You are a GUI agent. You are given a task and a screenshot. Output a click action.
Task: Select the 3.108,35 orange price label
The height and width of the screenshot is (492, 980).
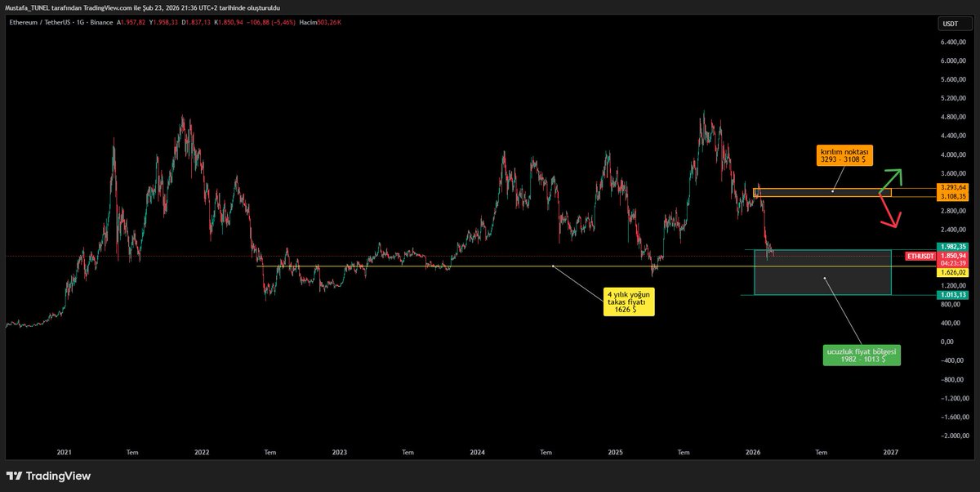(x=953, y=197)
